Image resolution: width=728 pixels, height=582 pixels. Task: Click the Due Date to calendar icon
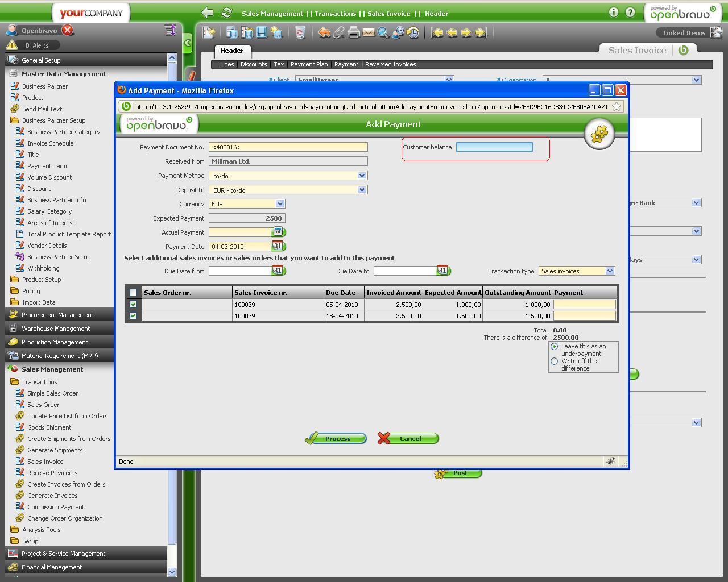pyautogui.click(x=442, y=271)
